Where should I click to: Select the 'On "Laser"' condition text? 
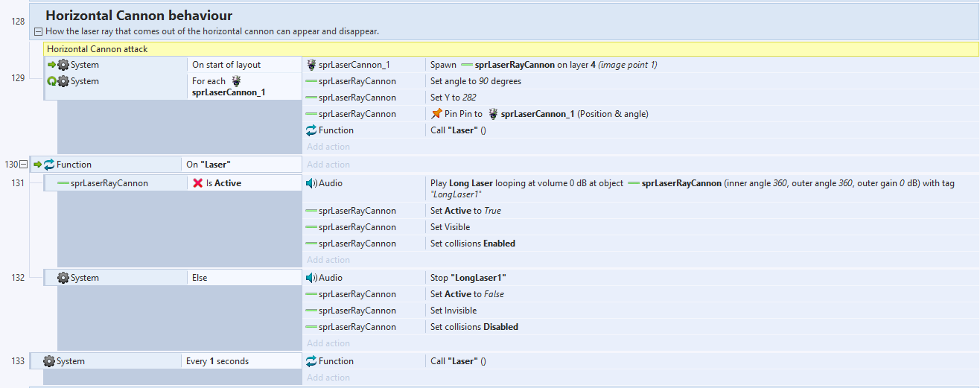209,165
